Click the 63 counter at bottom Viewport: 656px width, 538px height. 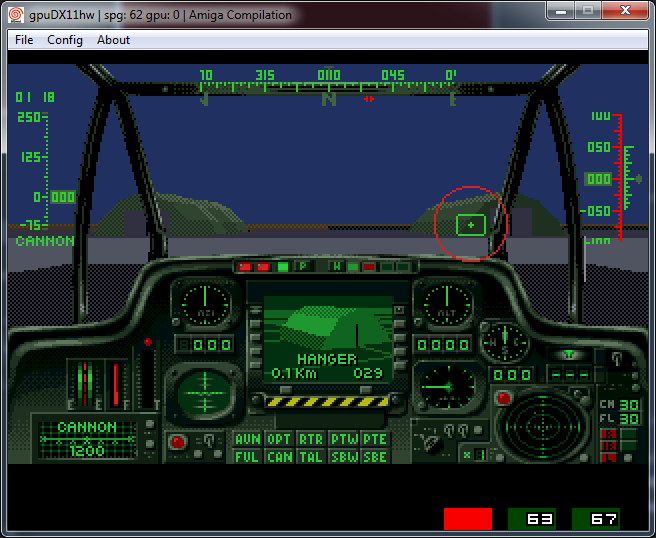[532, 519]
